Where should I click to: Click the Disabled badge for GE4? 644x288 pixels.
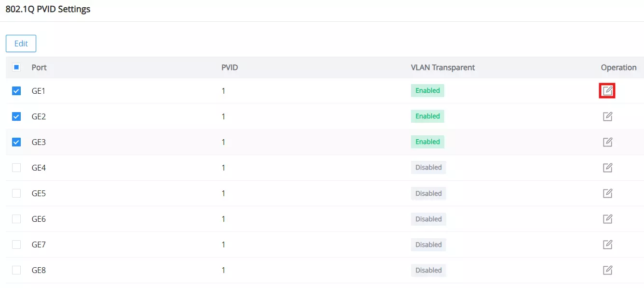tap(428, 167)
